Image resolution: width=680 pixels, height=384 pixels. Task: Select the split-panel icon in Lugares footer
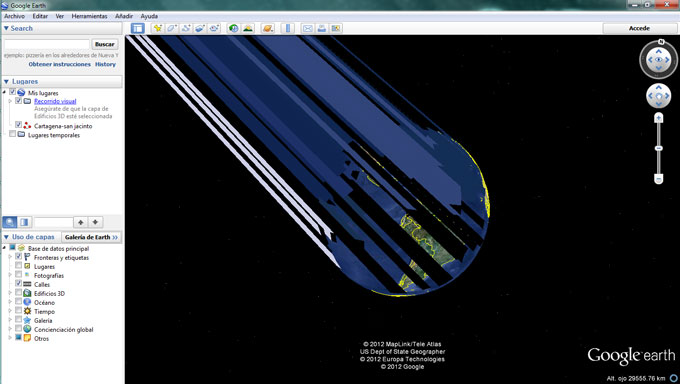click(x=24, y=222)
